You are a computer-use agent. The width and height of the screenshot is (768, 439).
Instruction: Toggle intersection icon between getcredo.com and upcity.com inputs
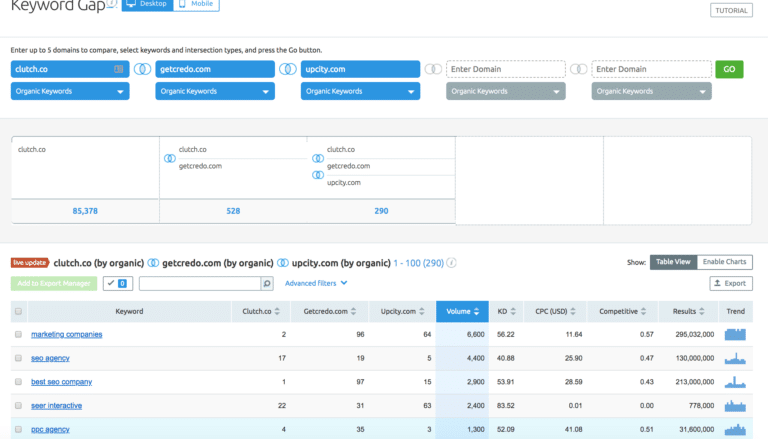288,69
